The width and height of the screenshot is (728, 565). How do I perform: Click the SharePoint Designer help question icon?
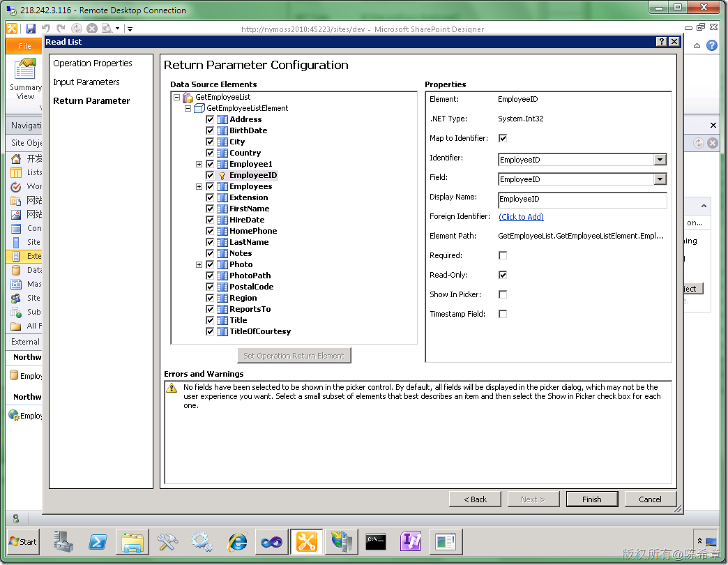pyautogui.click(x=711, y=45)
